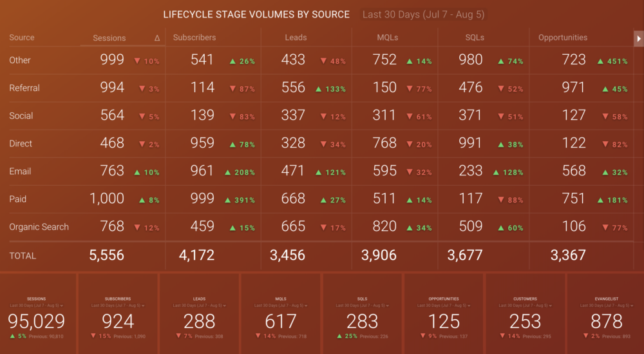
Task: Click the green up arrow beside 391%
Action: [x=228, y=201]
